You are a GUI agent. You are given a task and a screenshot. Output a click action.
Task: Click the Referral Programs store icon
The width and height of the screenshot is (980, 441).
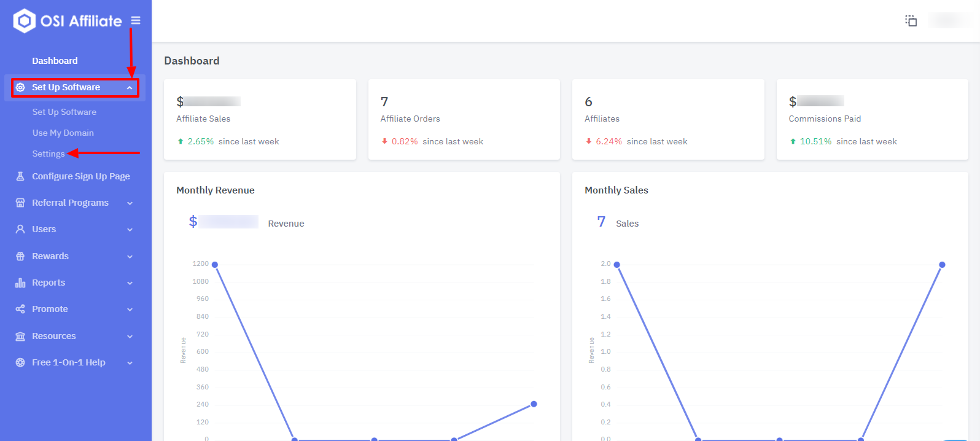point(20,203)
